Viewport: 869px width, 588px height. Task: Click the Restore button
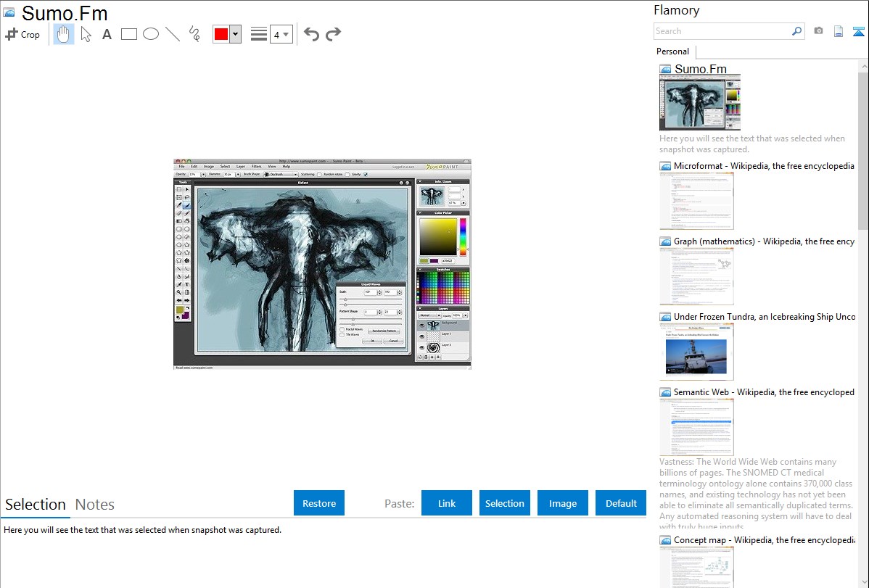click(319, 503)
